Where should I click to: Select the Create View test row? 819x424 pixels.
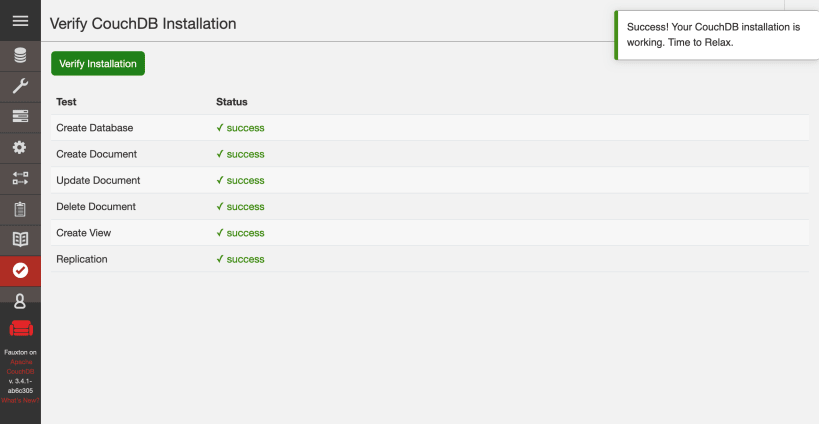tap(430, 233)
